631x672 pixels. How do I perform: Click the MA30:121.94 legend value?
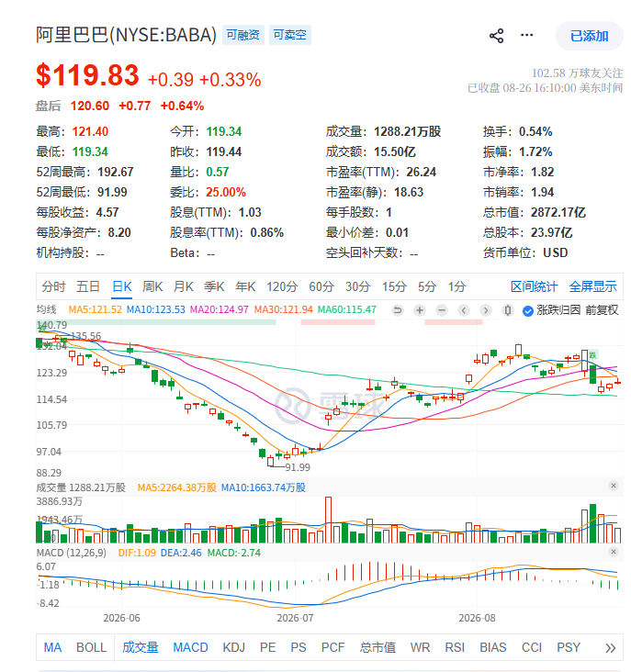(283, 309)
